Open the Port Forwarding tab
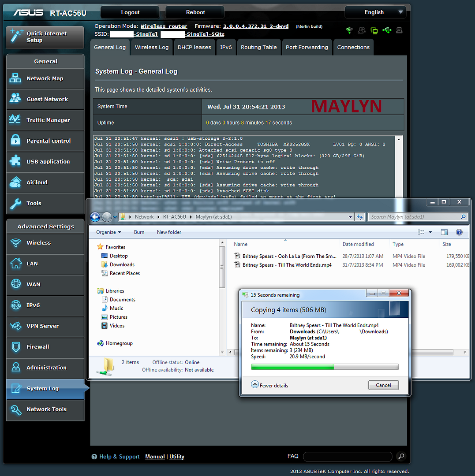475x476 pixels. pyautogui.click(x=307, y=47)
